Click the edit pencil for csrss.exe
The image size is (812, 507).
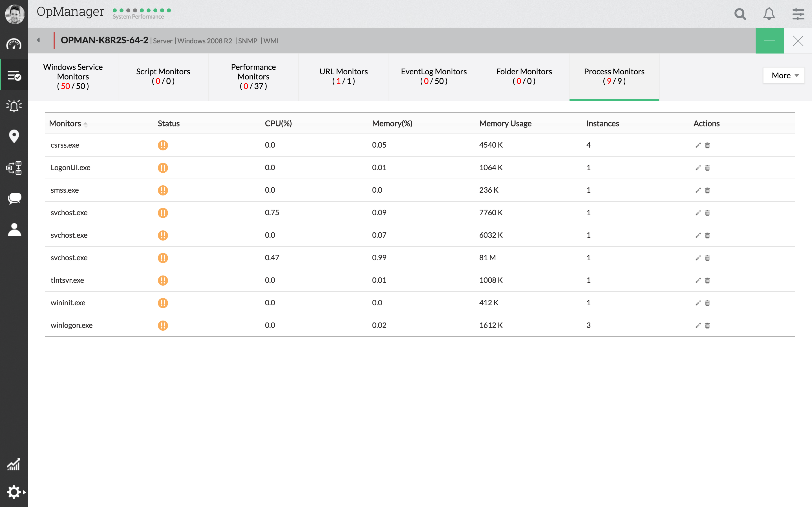698,145
